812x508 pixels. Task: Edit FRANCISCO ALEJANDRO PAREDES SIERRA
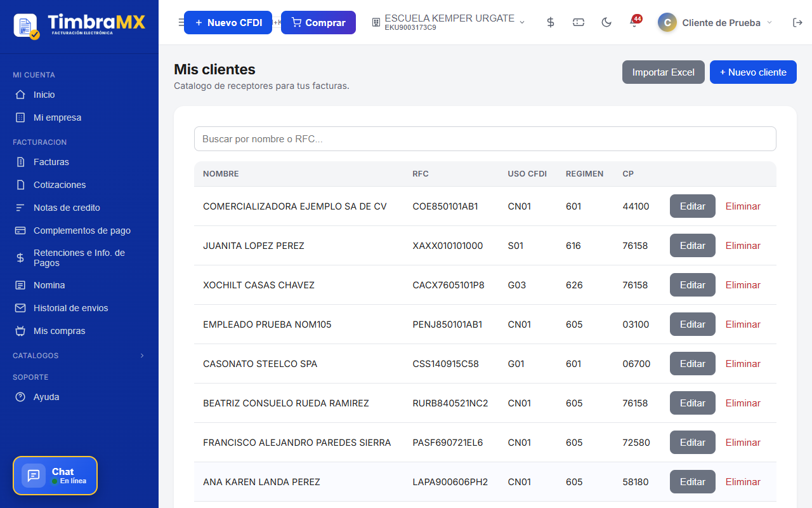[x=693, y=443]
